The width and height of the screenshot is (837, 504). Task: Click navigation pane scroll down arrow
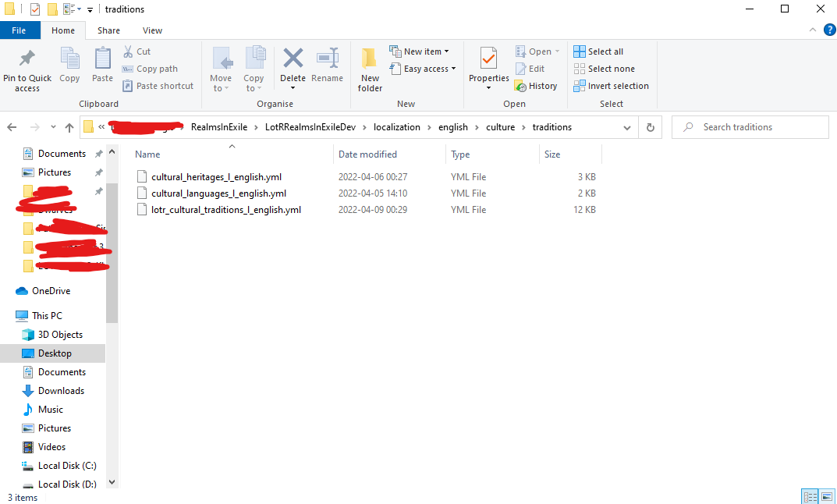point(112,482)
